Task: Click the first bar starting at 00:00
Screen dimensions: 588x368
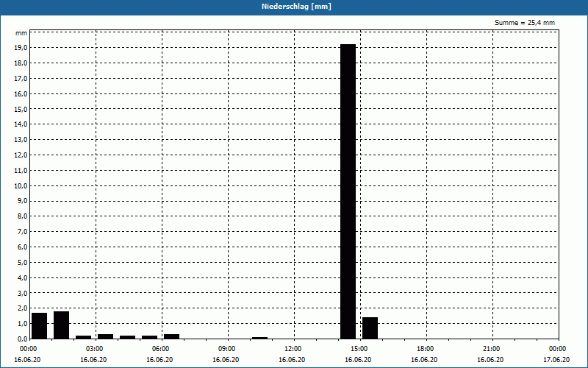Action: coord(40,326)
